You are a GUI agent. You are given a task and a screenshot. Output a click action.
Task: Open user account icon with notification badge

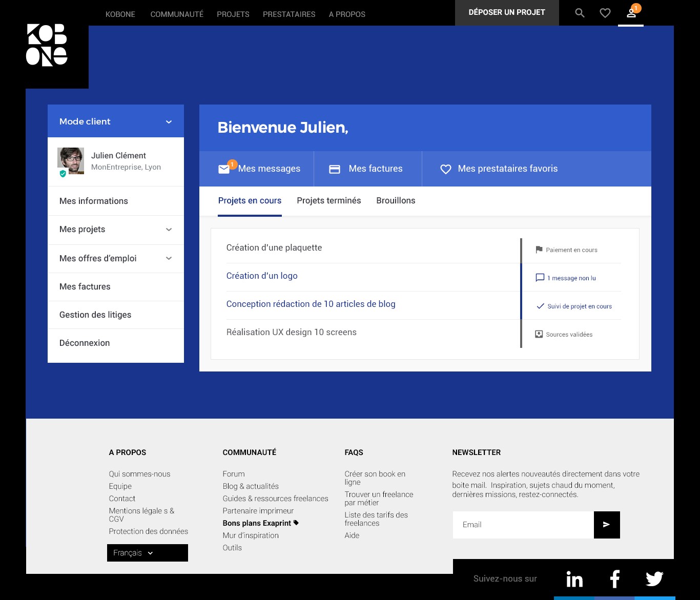631,13
